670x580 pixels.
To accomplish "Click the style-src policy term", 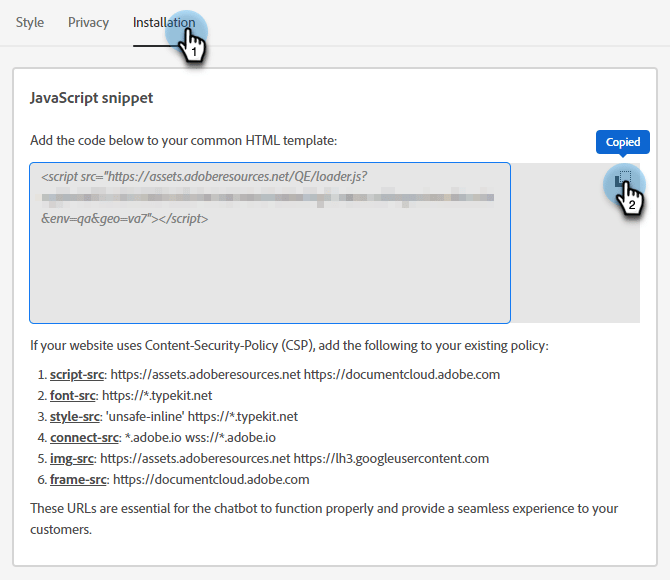I will [75, 417].
